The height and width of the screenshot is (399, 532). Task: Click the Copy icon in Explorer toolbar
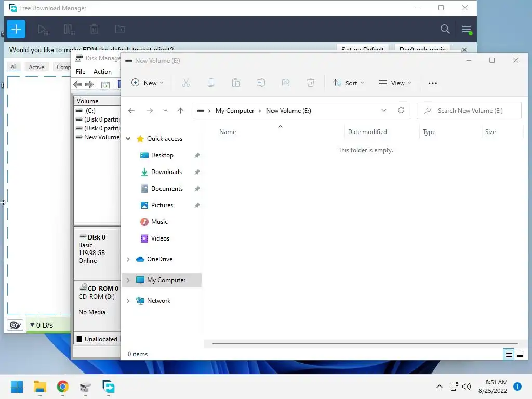211,83
